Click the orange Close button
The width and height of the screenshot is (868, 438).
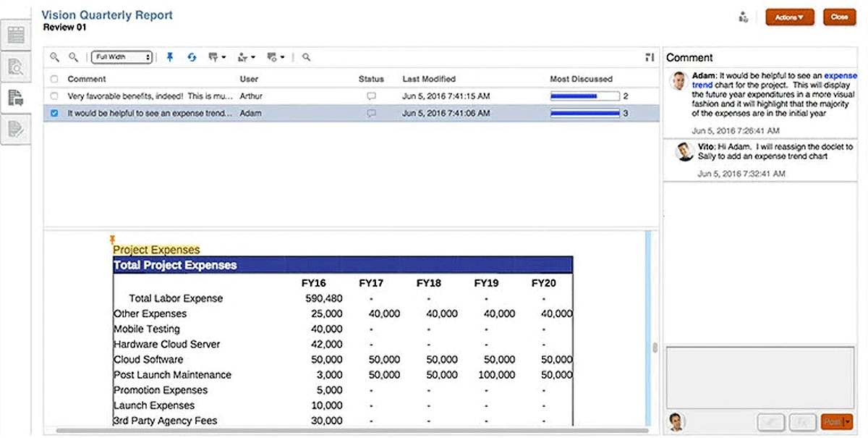pyautogui.click(x=839, y=17)
